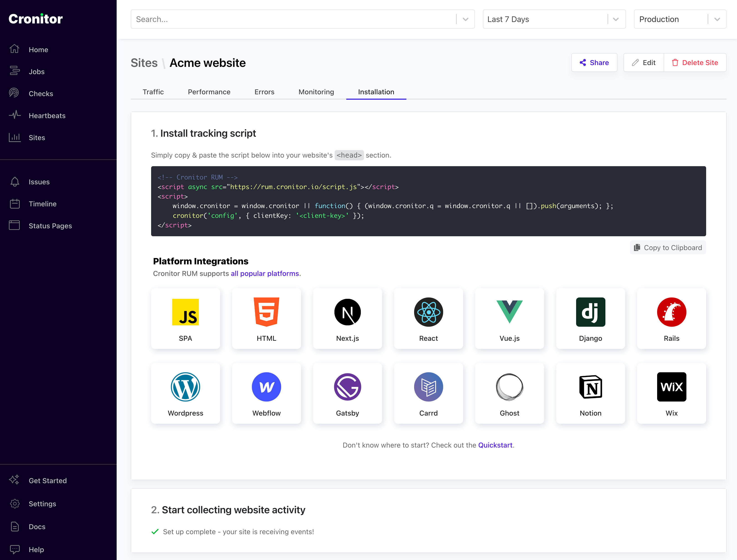The image size is (737, 560).
Task: Copy the tracking script to clipboard
Action: 668,248
